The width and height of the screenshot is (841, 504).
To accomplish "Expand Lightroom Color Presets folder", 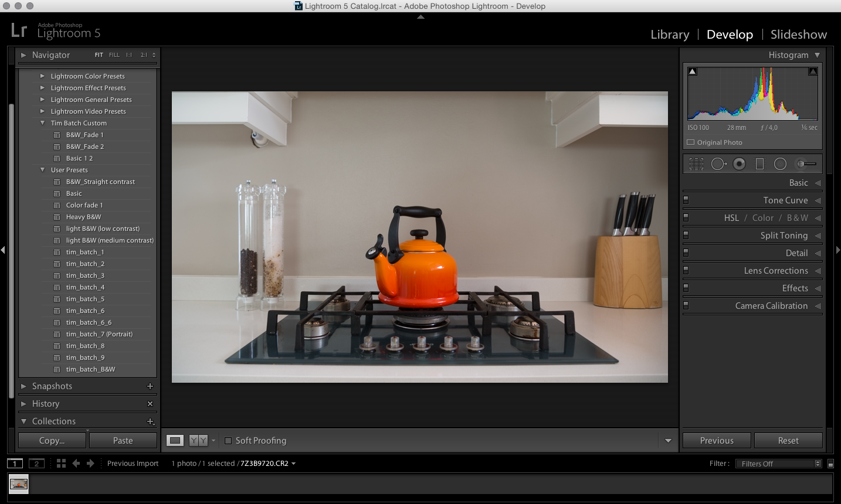I will (42, 76).
